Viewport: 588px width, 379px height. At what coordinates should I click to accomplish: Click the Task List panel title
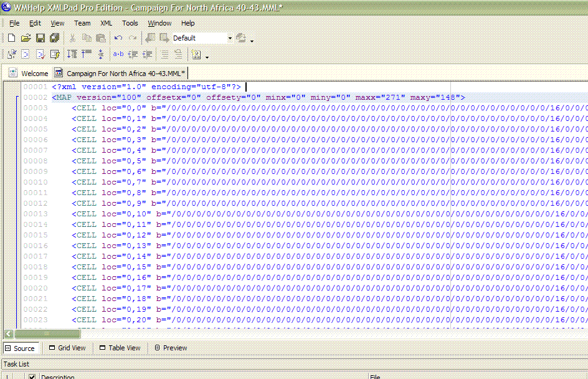coord(16,364)
